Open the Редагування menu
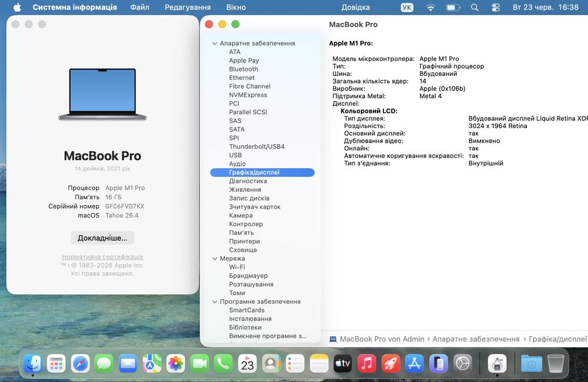The image size is (588, 382). coord(188,7)
